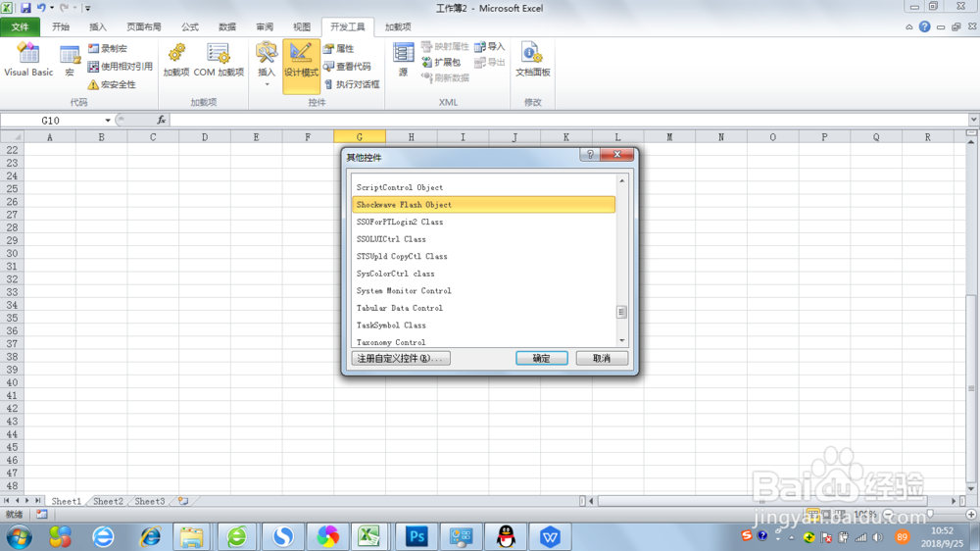Toggle Design Mode (设计模式)
980x551 pixels.
click(x=301, y=66)
